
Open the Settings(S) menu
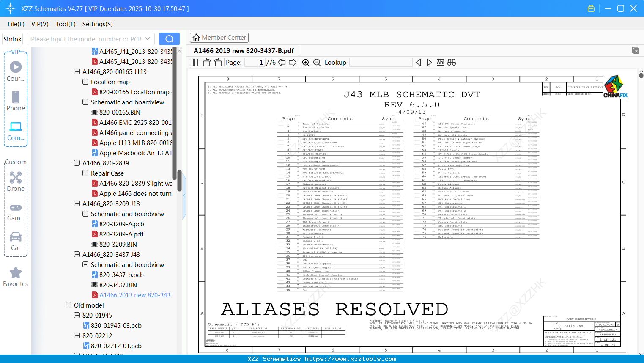coord(98,24)
